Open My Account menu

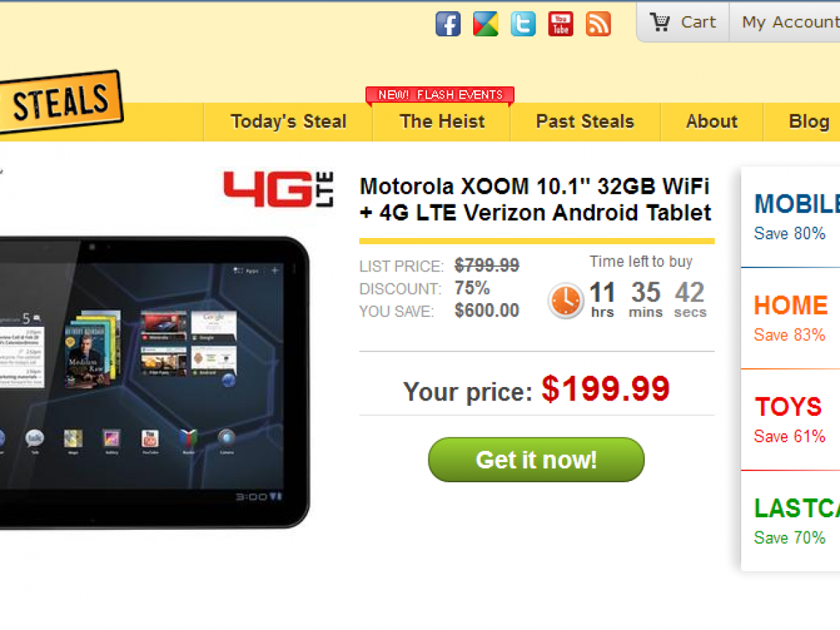point(785,22)
